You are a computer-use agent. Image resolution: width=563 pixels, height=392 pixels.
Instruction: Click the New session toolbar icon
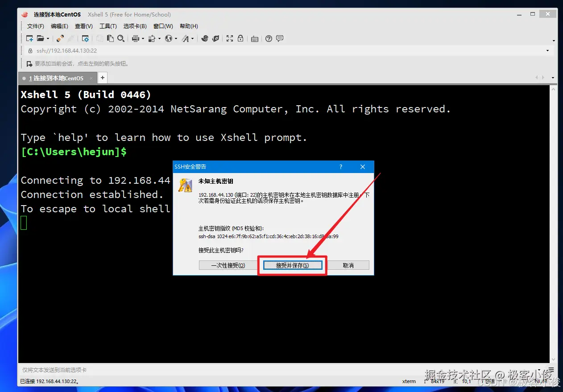click(x=29, y=39)
